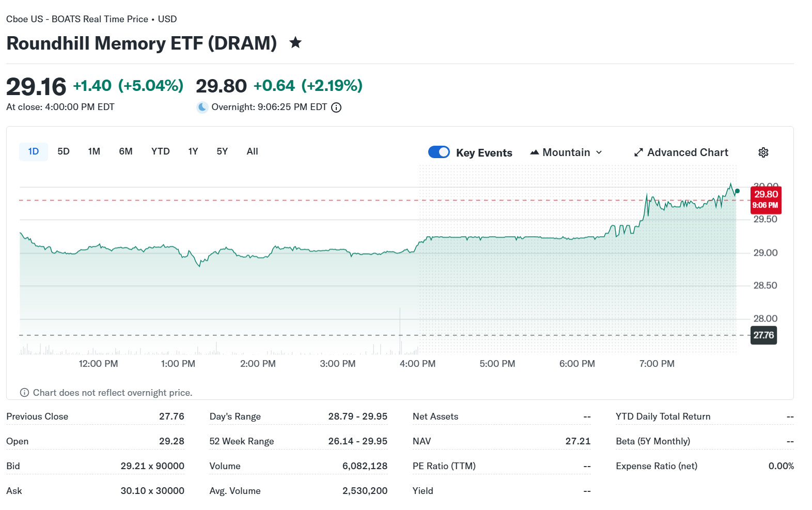Click the chart disclaimer info icon
Viewport: 812px width, 510px height.
coord(24,393)
